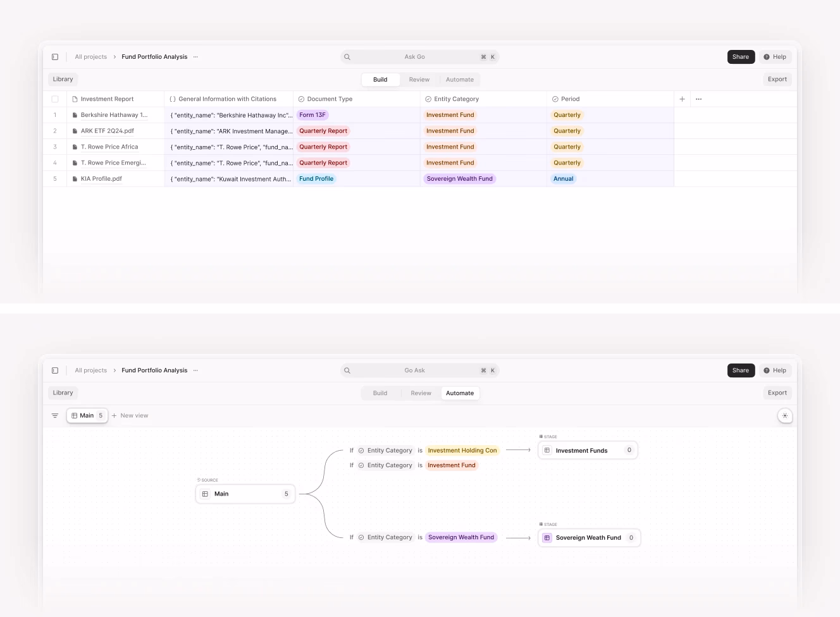The width and height of the screenshot is (840, 617).
Task: Click Share button in top window
Action: click(741, 57)
